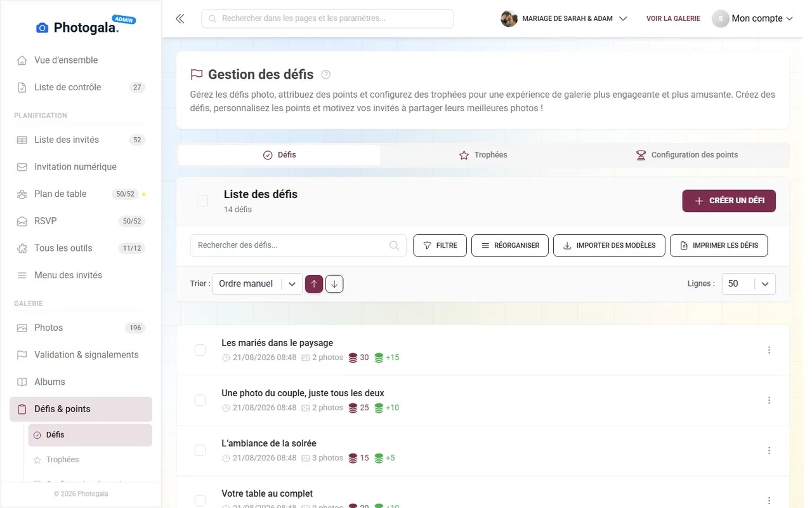Tick checkbox for Une photo du couple

click(x=200, y=400)
